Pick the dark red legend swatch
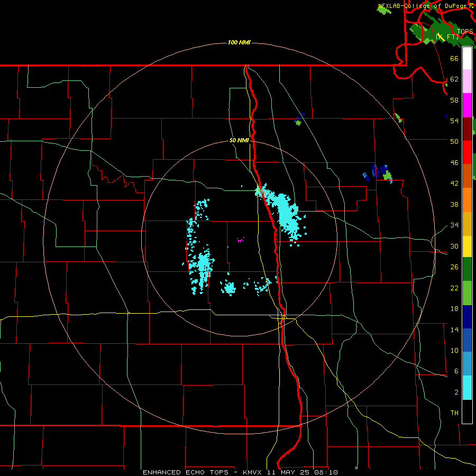This screenshot has height=476, width=476. click(467, 129)
